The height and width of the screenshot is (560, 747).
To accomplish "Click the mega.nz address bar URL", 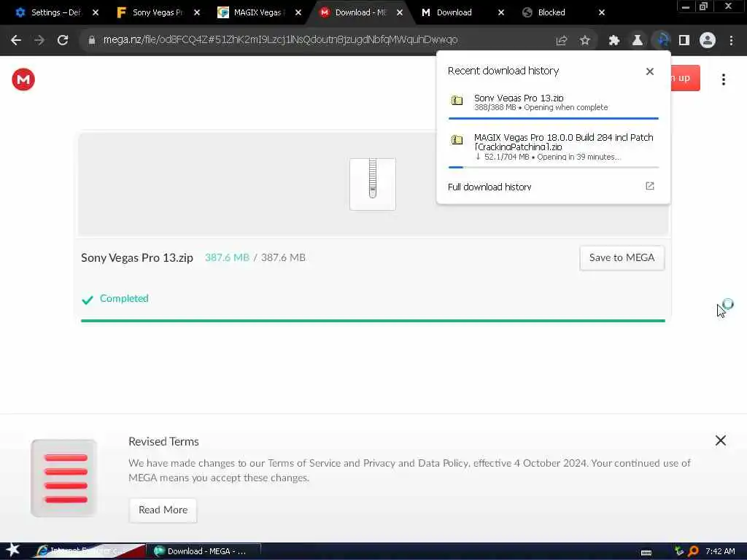I will 280,40.
